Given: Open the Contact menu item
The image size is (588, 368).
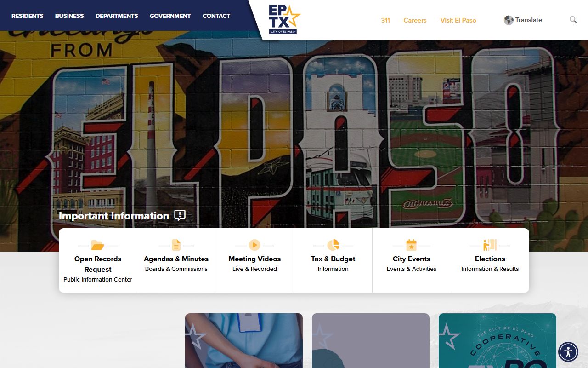Looking at the screenshot, I should (216, 16).
